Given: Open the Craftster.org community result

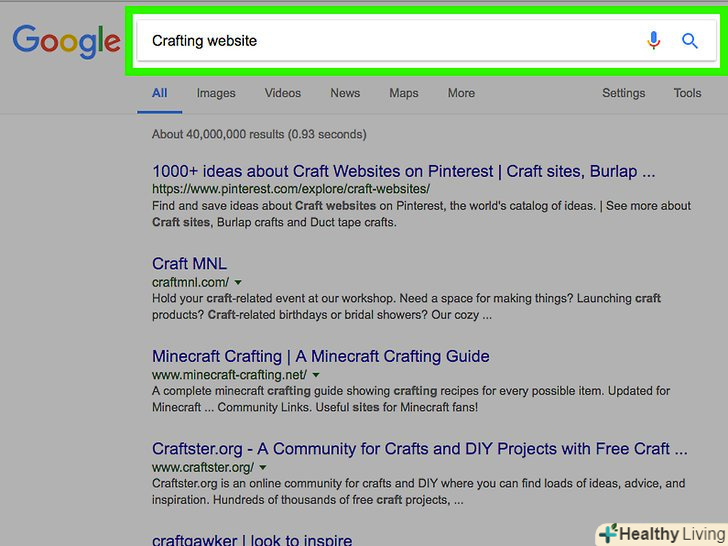Looking at the screenshot, I should (419, 448).
